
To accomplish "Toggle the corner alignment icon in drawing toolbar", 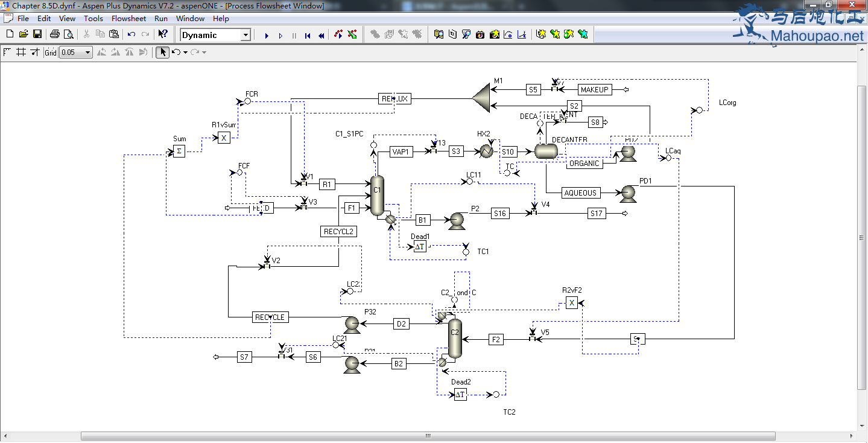I will click(x=8, y=52).
